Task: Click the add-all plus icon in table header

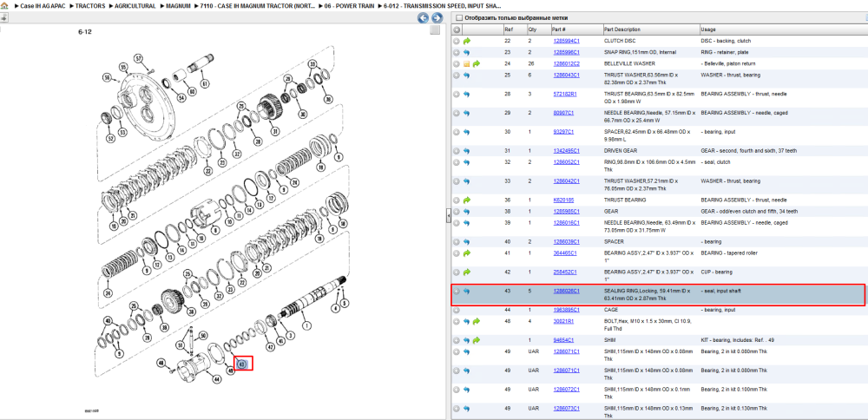Action: click(457, 30)
